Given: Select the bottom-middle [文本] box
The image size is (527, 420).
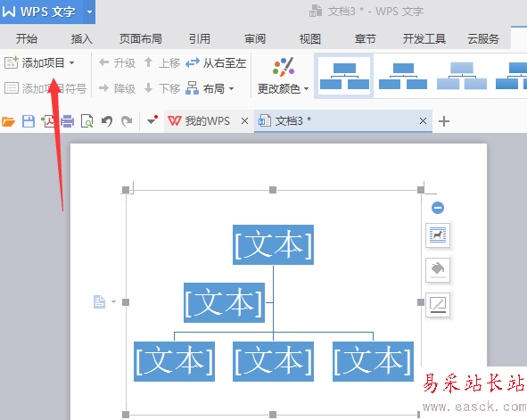Looking at the screenshot, I should 273,361.
